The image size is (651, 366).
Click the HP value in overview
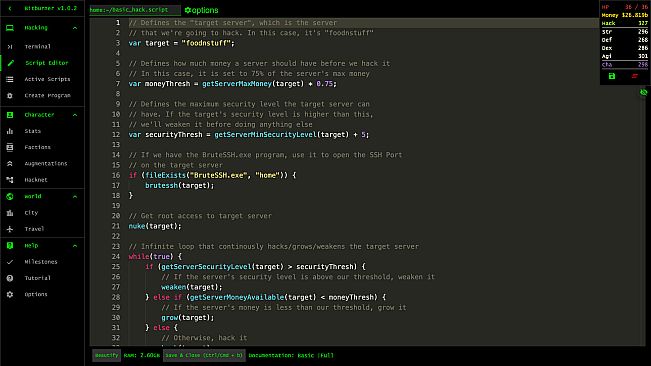click(x=636, y=7)
